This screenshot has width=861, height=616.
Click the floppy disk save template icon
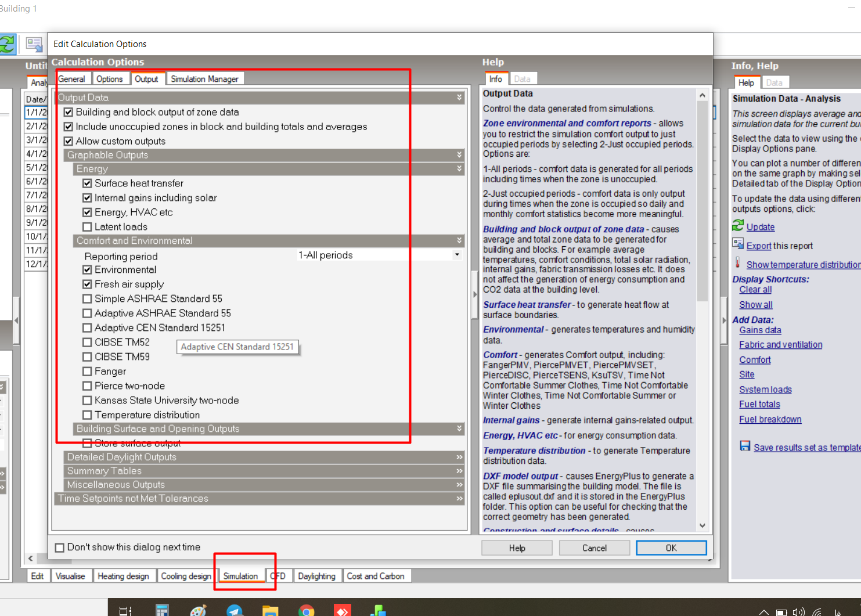pyautogui.click(x=745, y=446)
